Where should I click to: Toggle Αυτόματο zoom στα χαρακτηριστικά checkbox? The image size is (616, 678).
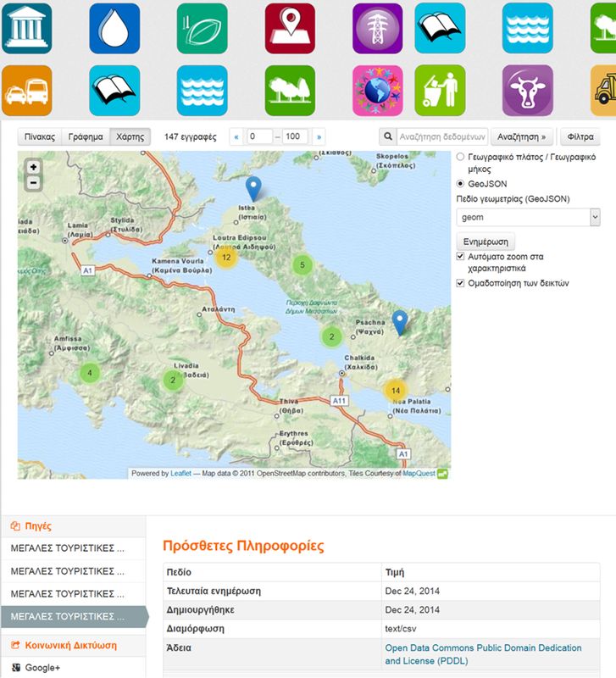[461, 257]
